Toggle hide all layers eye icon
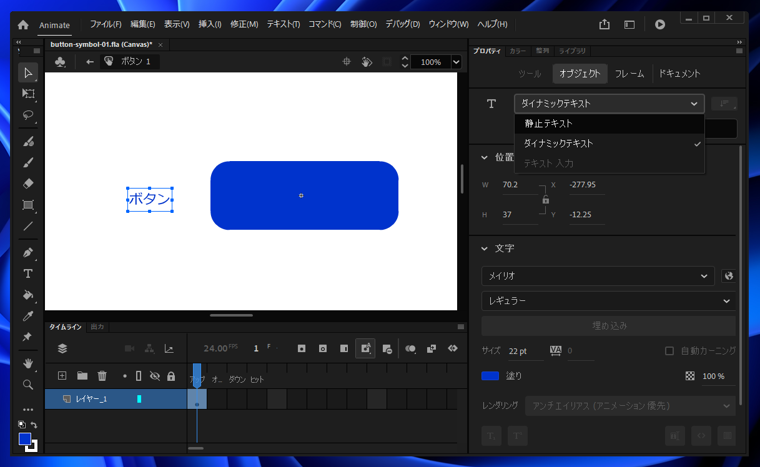 155,376
